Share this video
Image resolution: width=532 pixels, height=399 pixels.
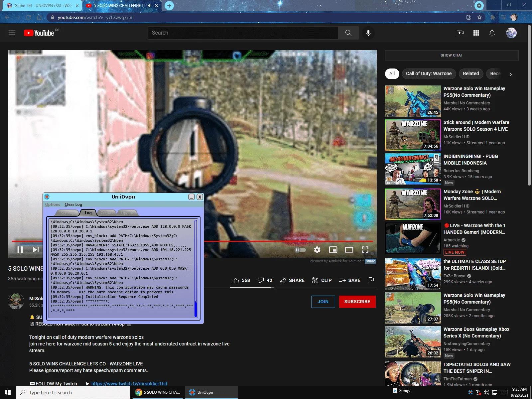(x=292, y=280)
